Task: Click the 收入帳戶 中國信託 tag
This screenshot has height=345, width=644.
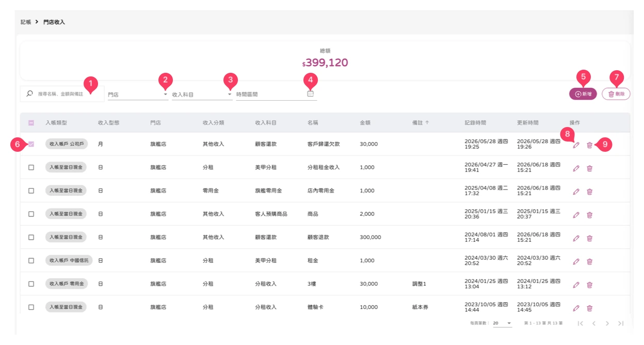Action: coord(69,260)
